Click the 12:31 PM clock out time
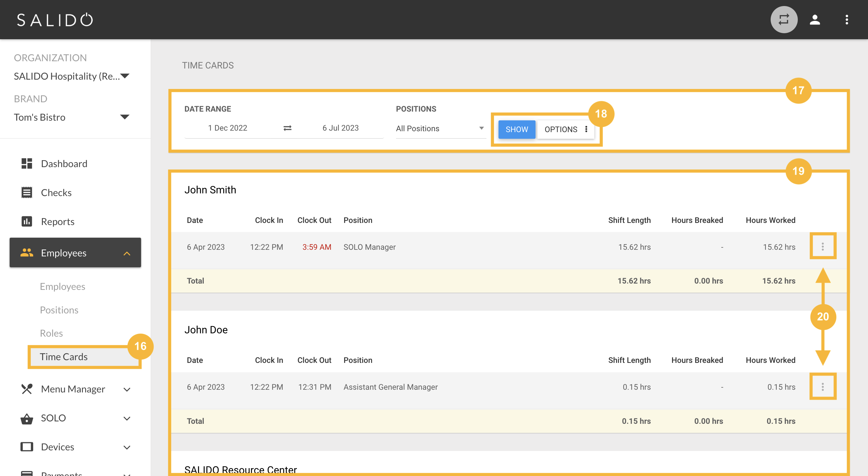 [x=315, y=387]
